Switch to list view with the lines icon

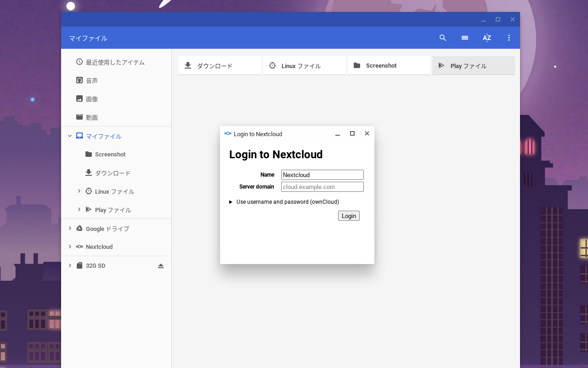click(465, 38)
